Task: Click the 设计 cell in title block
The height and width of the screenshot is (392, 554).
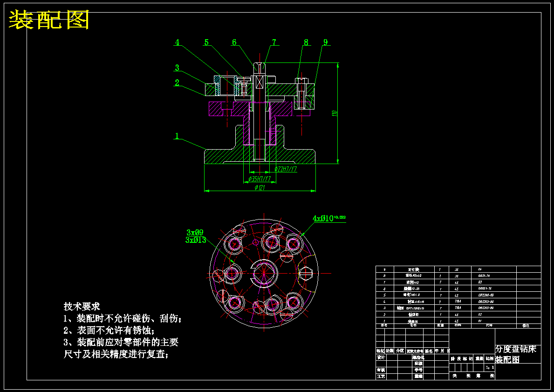Action: tap(381, 358)
